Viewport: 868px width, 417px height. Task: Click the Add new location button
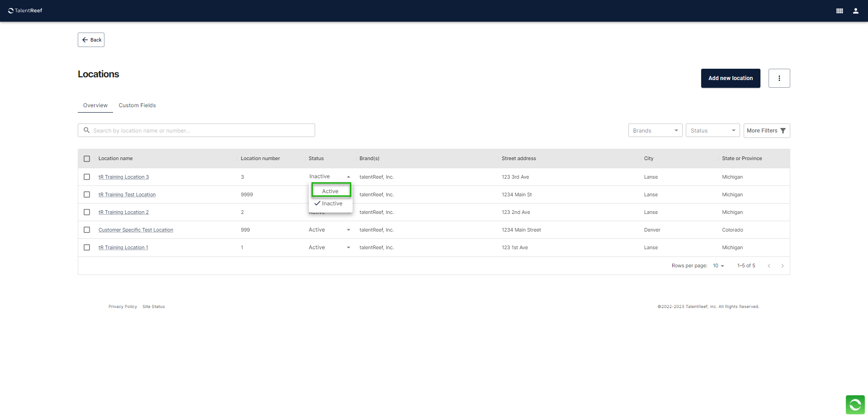[731, 78]
